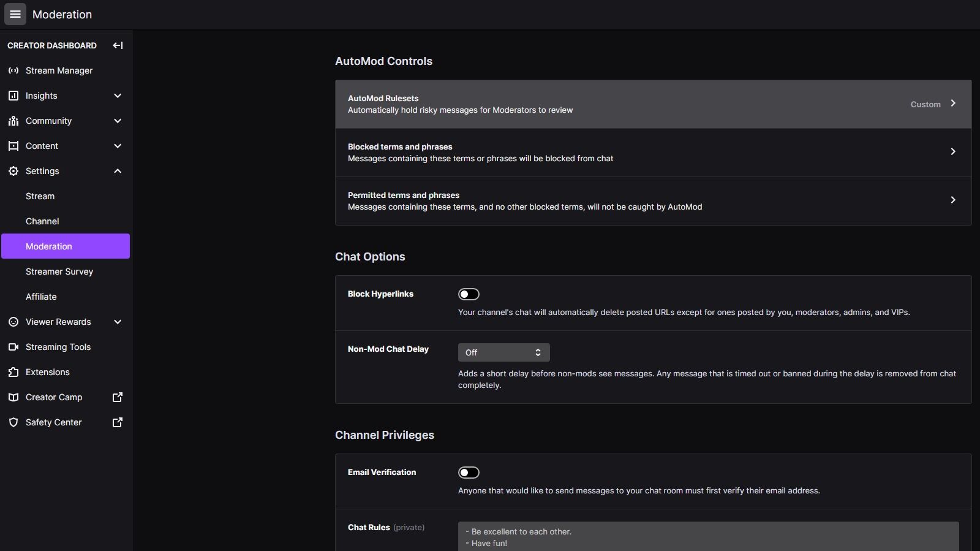Viewport: 980px width, 551px height.
Task: Click the Settings gear icon
Action: click(13, 171)
